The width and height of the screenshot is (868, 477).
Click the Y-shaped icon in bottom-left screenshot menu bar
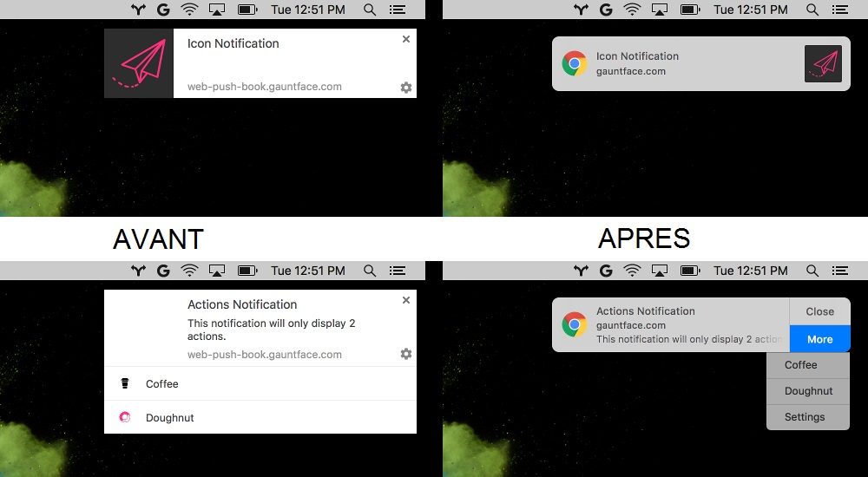point(138,271)
